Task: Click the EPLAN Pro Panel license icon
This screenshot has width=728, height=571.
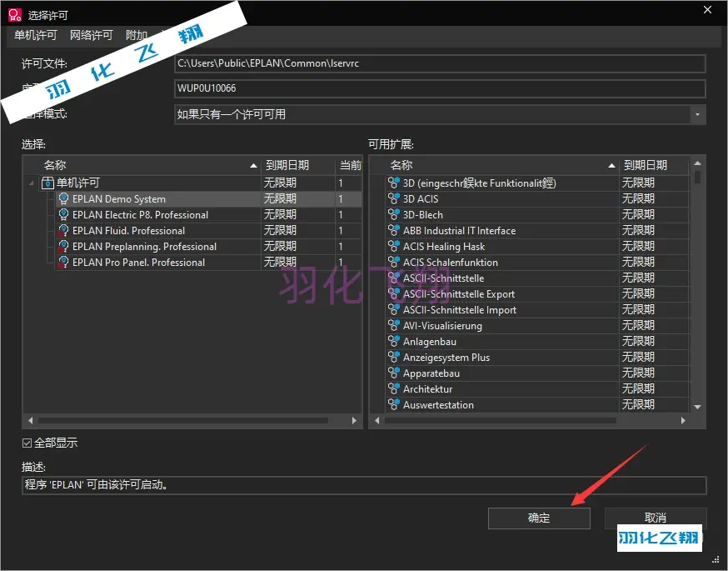Action: tap(63, 262)
